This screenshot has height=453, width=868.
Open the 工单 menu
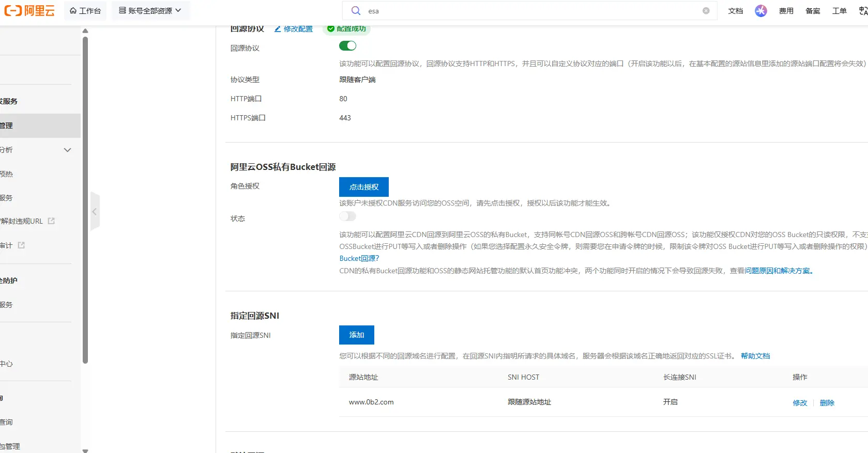pos(839,11)
